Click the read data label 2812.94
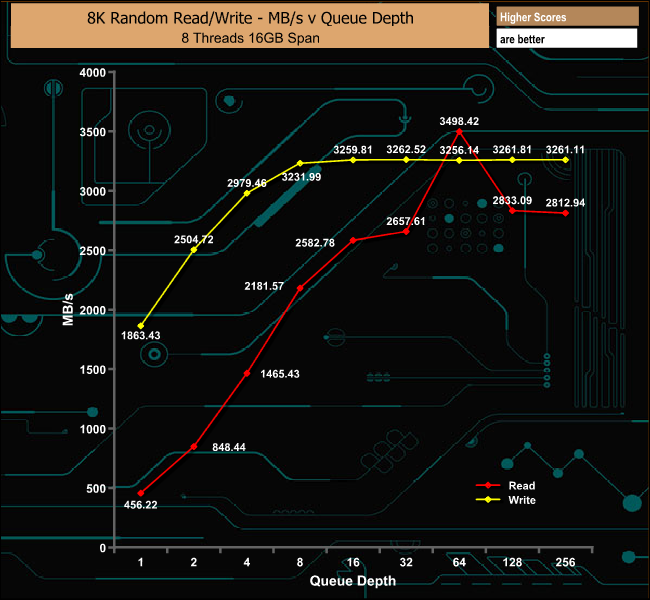 click(x=565, y=203)
